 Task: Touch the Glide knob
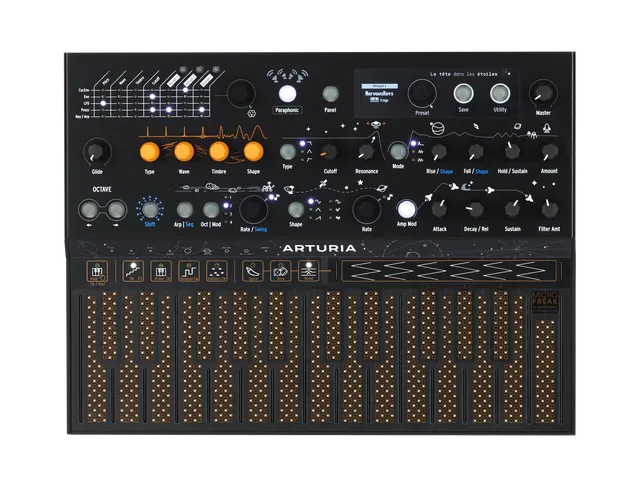[97, 151]
